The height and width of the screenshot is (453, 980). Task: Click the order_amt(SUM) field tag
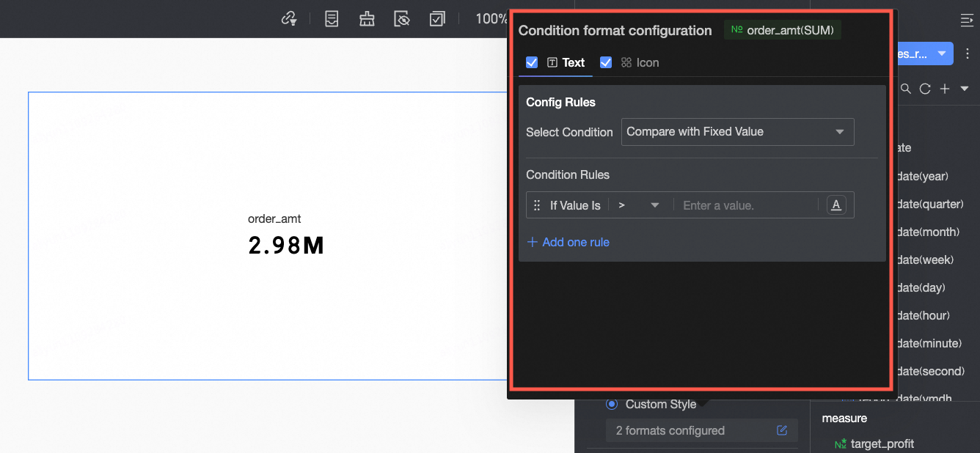point(782,30)
